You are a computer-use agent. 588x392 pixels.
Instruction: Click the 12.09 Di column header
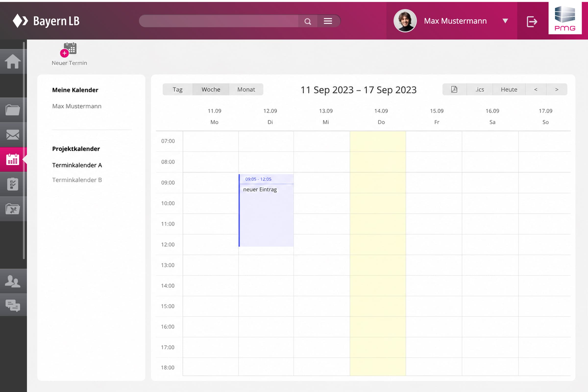click(x=270, y=117)
